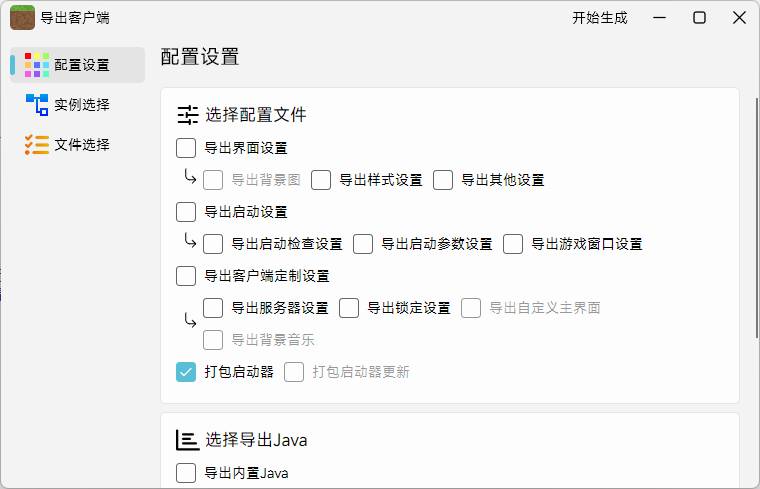The width and height of the screenshot is (760, 489).
Task: Enable the 导出界面设置 checkbox
Action: [x=186, y=148]
